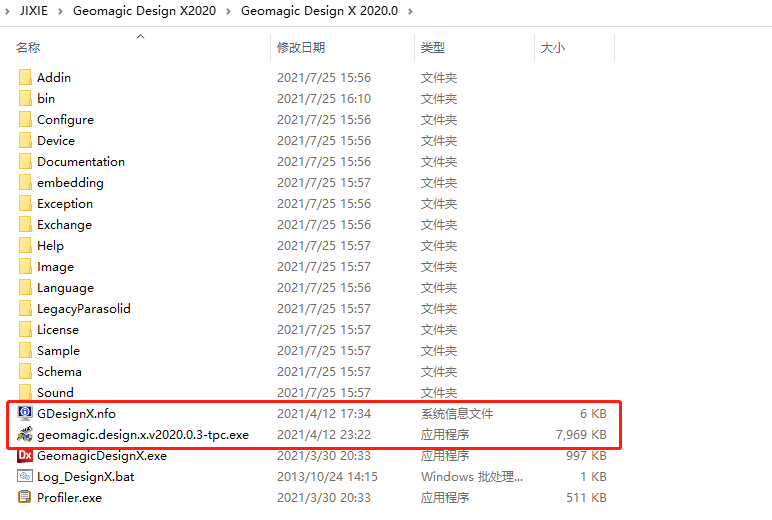Image resolution: width=772 pixels, height=520 pixels.
Task: Click the Profiler.exe file icon
Action: [x=25, y=497]
